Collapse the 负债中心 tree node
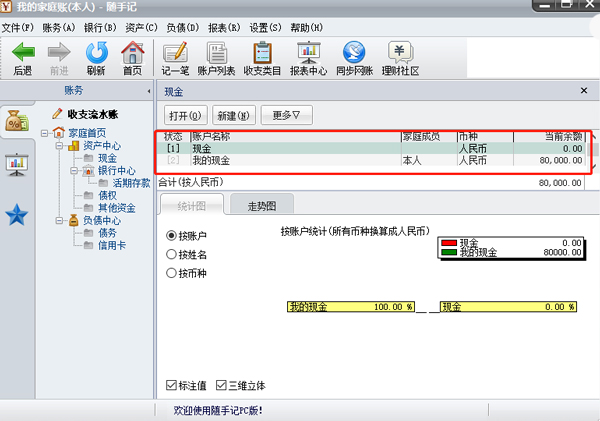This screenshot has width=600, height=421. (59, 220)
